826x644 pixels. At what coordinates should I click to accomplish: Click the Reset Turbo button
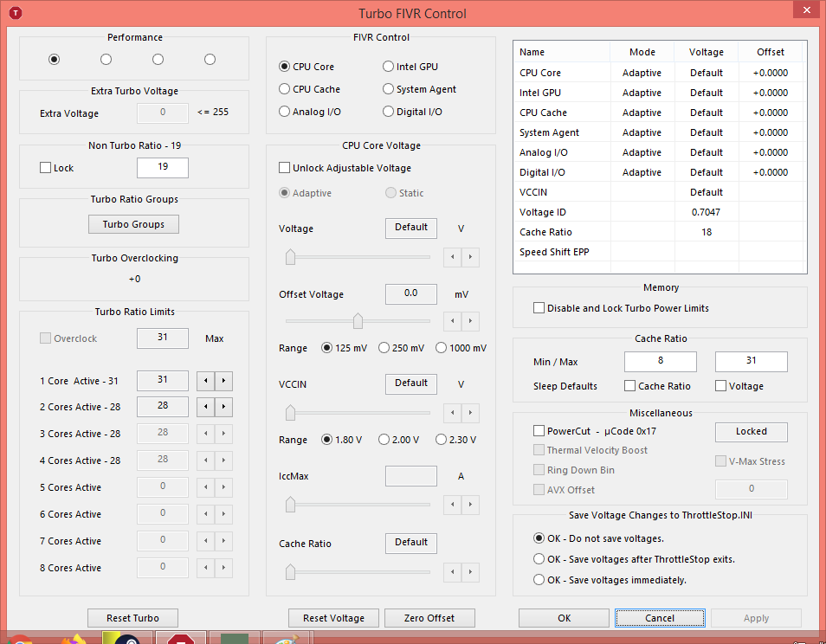[x=132, y=618]
